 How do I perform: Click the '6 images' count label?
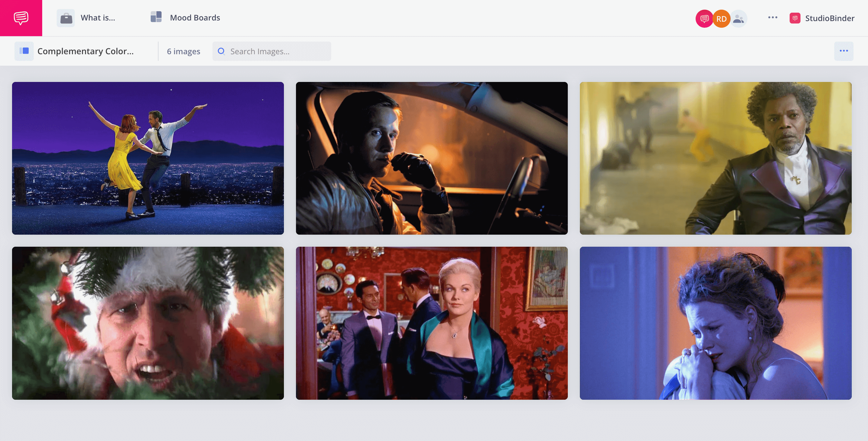coord(183,51)
